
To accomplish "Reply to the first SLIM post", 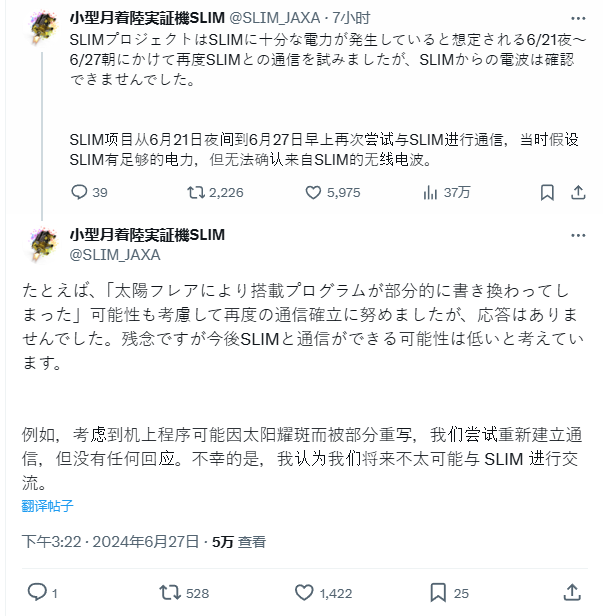I will coord(80,193).
